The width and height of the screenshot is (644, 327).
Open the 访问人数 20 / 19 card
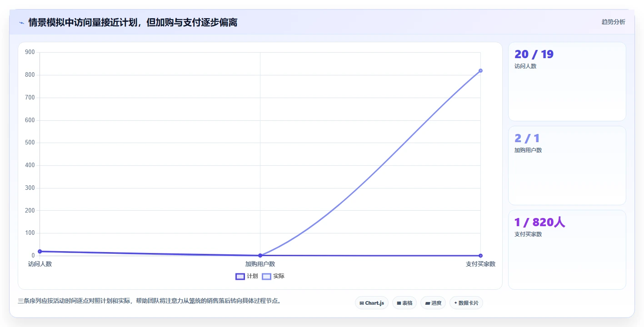pos(567,82)
